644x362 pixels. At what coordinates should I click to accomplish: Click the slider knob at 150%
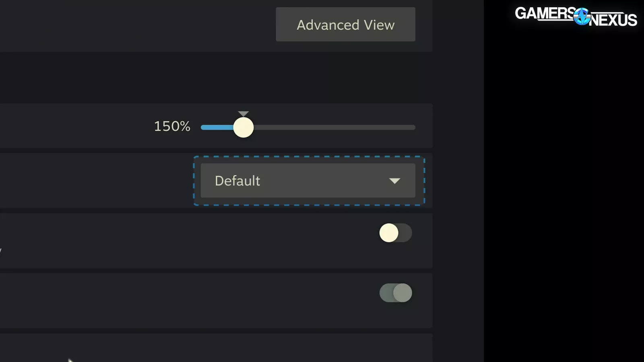(x=244, y=128)
